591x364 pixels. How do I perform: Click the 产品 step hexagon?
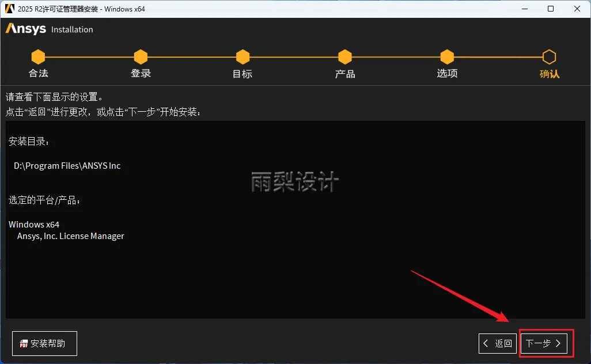pos(345,57)
